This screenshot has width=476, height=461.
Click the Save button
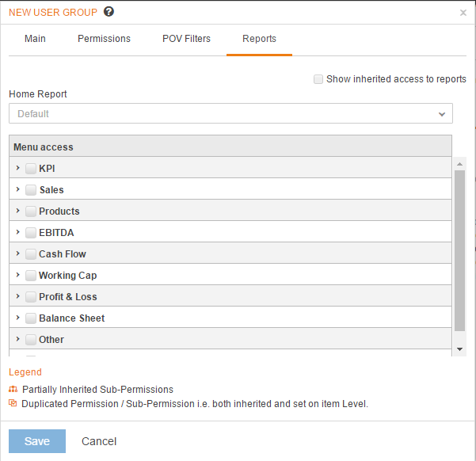[x=37, y=441]
